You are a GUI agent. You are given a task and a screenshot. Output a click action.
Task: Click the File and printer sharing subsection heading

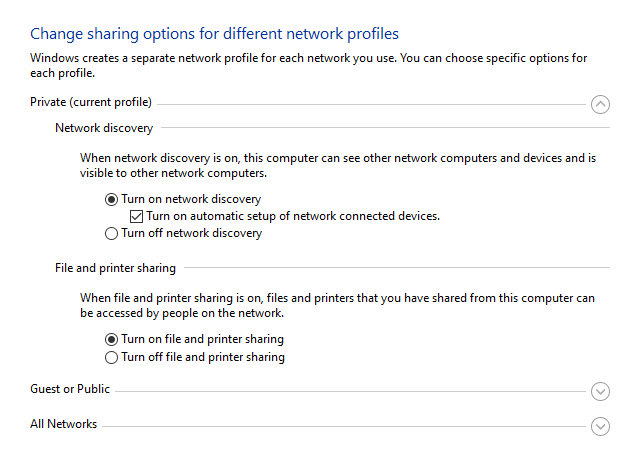[x=116, y=268]
